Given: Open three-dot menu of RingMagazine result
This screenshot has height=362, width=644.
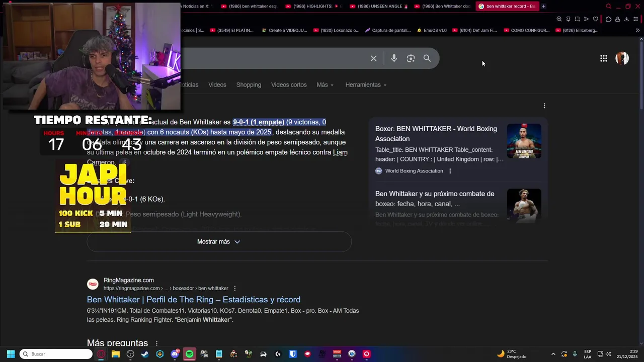Looking at the screenshot, I should pyautogui.click(x=234, y=288).
